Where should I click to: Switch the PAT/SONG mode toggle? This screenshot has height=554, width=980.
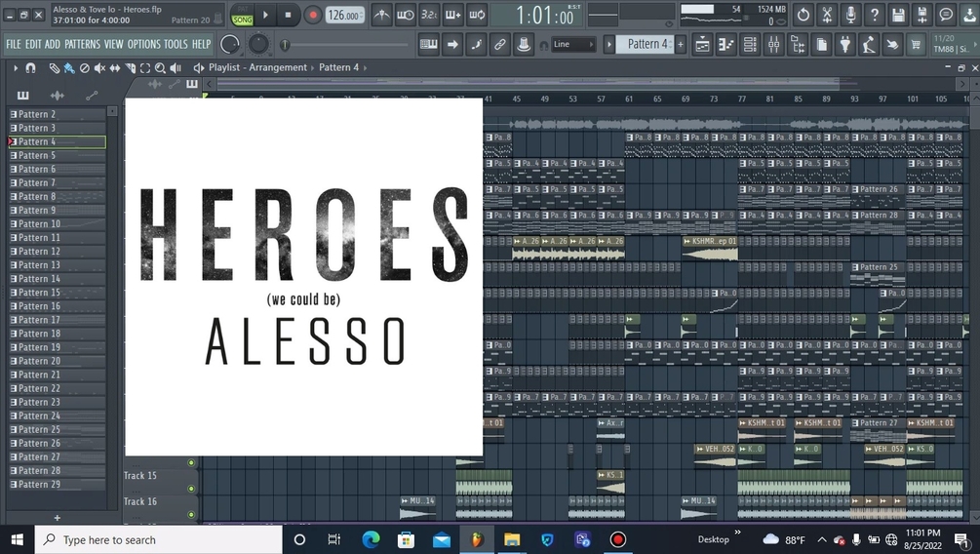tap(242, 15)
